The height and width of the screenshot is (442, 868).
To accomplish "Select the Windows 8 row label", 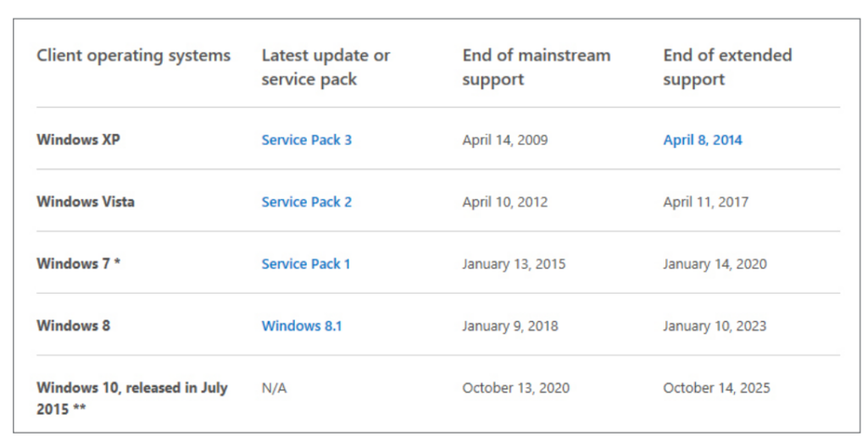I will (73, 325).
